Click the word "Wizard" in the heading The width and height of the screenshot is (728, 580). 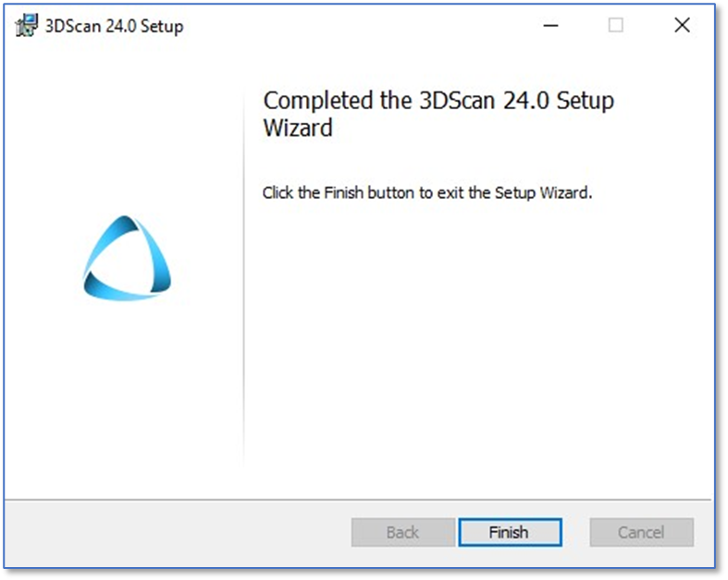point(298,128)
